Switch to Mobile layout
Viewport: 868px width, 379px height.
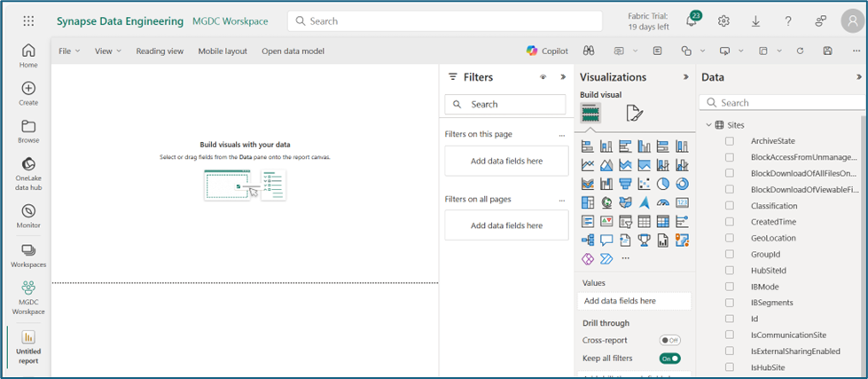point(223,51)
